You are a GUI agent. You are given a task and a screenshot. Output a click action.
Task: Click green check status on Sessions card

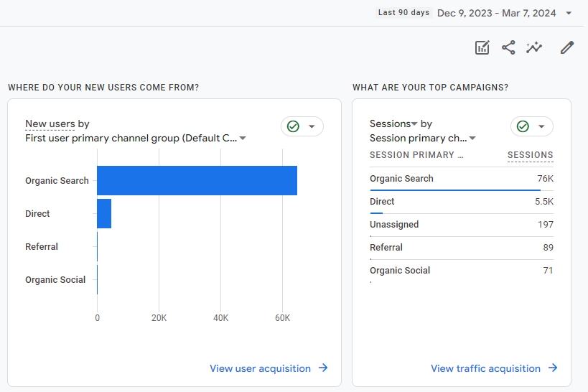point(523,126)
